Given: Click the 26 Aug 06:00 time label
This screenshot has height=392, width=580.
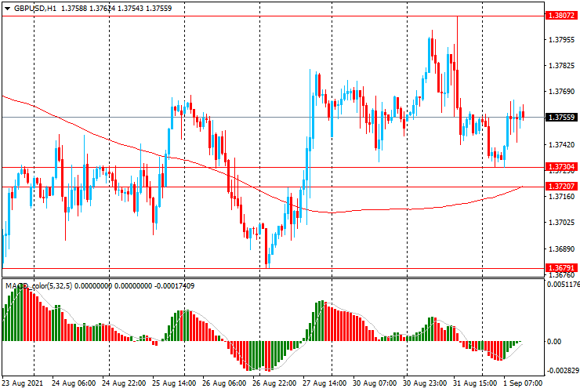Looking at the screenshot, I should pyautogui.click(x=224, y=383).
